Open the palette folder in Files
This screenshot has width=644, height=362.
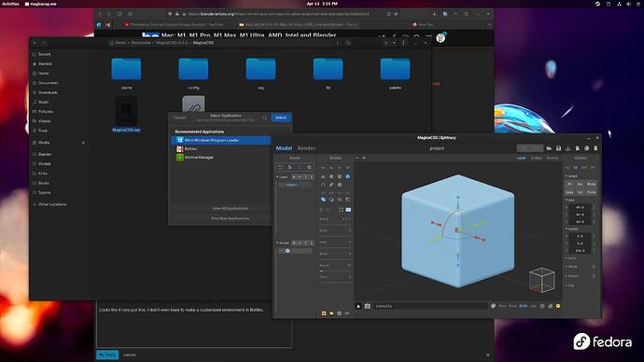[395, 73]
